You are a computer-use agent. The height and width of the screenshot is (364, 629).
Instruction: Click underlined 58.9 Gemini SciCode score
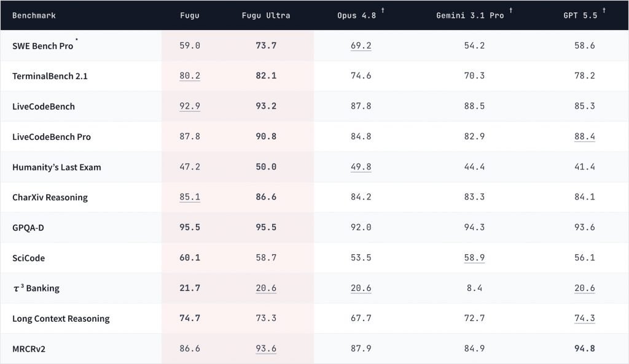474,258
